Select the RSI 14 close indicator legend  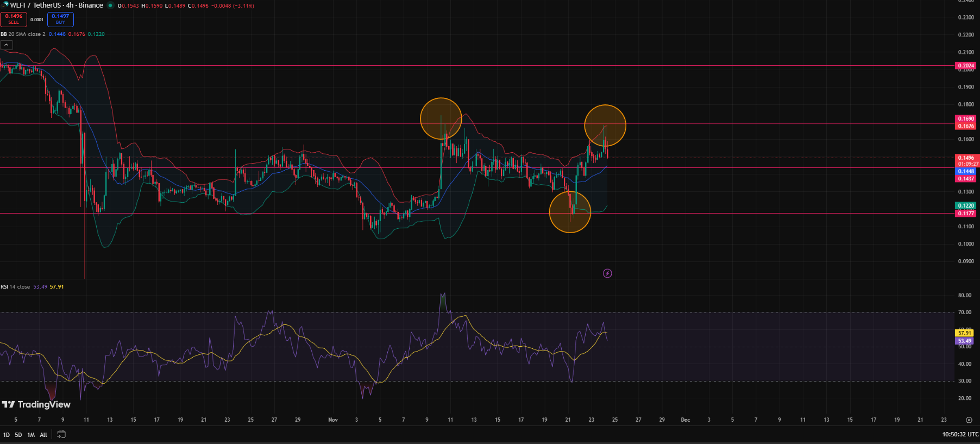click(x=15, y=287)
